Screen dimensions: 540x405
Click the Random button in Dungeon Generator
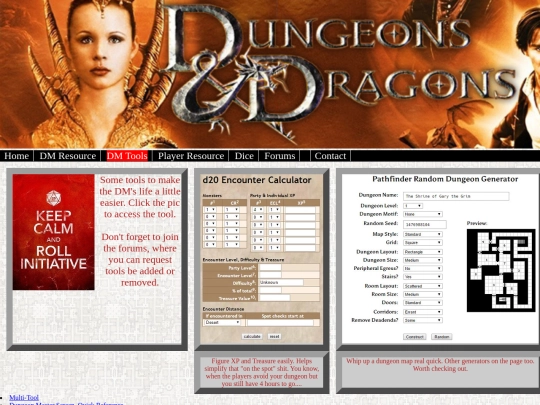(442, 336)
